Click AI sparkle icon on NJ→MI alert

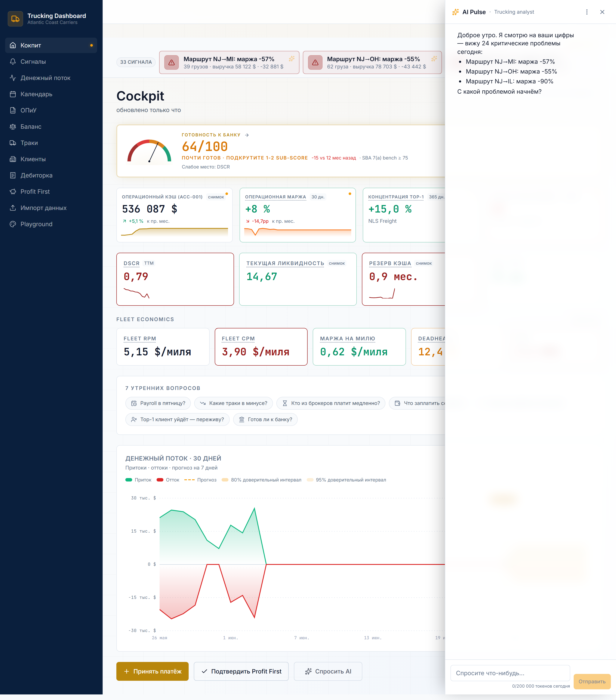click(x=292, y=59)
